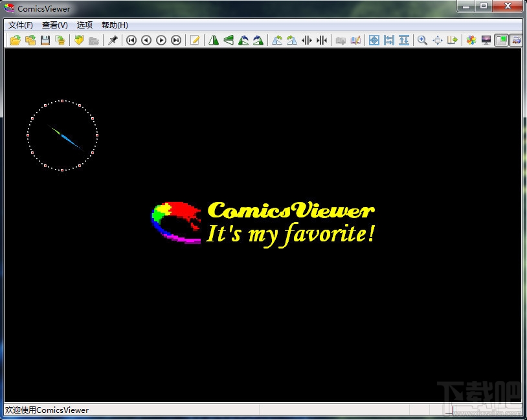Click the outward-pointing arrows spread icon
This screenshot has width=527, height=420.
(307, 40)
